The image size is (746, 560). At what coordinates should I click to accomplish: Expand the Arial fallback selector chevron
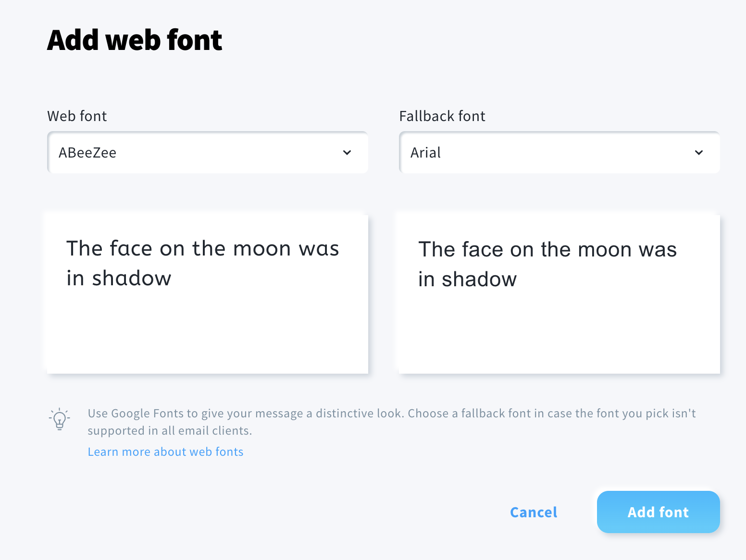coord(699,153)
